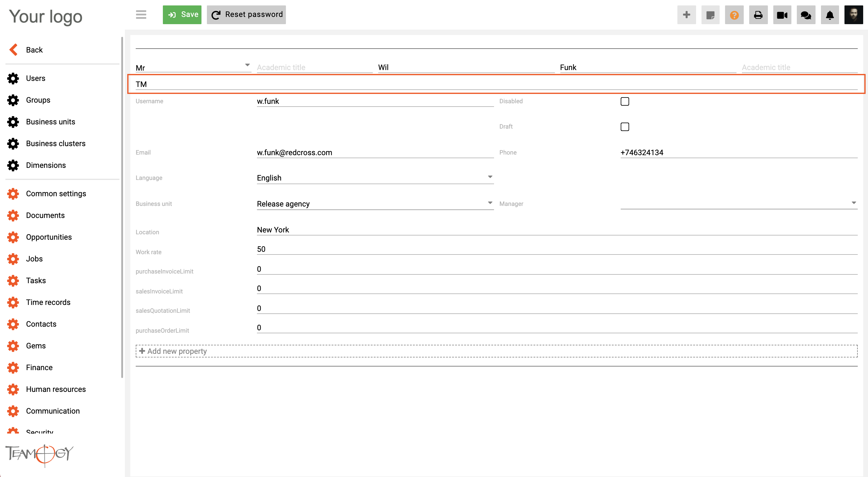Click the TM abbreviation field

496,84
